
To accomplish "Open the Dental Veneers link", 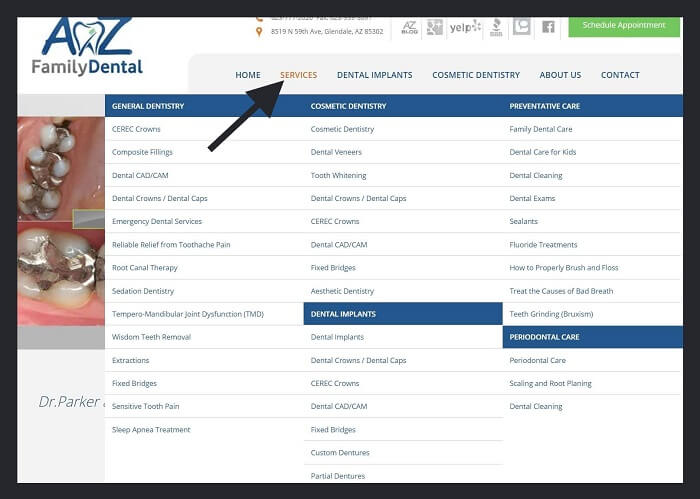I will (336, 152).
